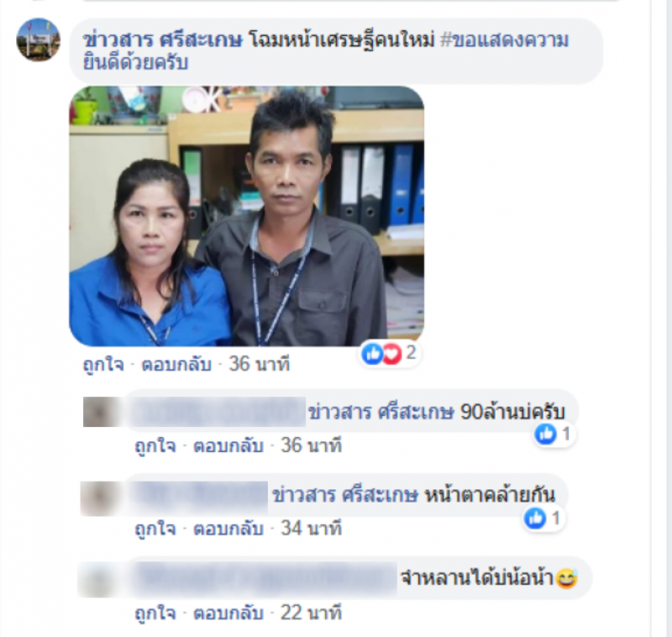Reply to the จำหลานได้บ่น้อน้า comment
This screenshot has width=672, height=637.
(228, 613)
